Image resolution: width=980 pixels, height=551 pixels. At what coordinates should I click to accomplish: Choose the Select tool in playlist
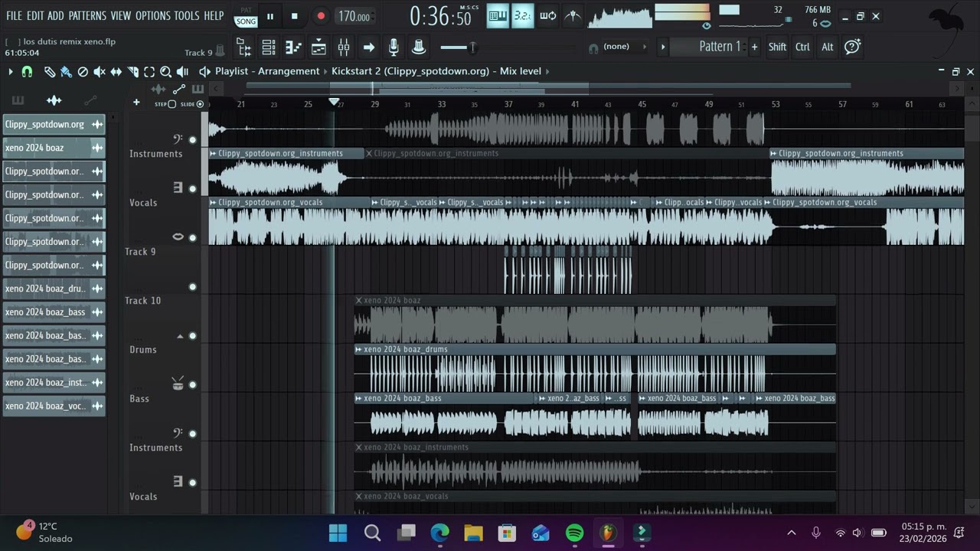click(149, 71)
